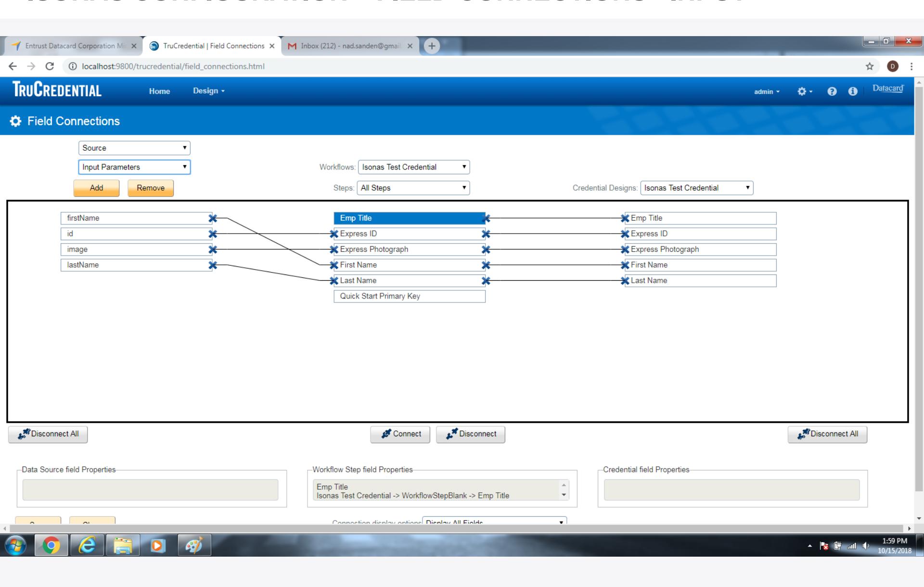
Task: Expand the Design menu
Action: (x=209, y=91)
